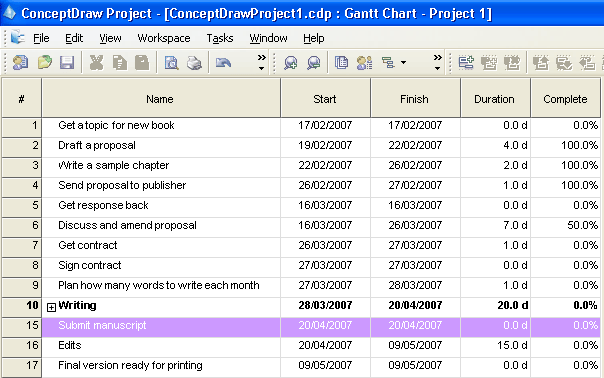
Task: Click the Duration column header
Action: pyautogui.click(x=495, y=99)
